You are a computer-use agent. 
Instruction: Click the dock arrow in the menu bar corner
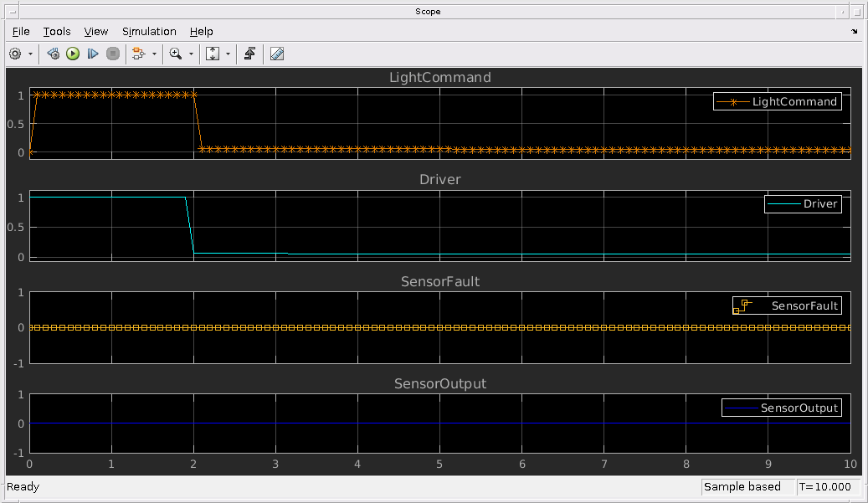(855, 31)
